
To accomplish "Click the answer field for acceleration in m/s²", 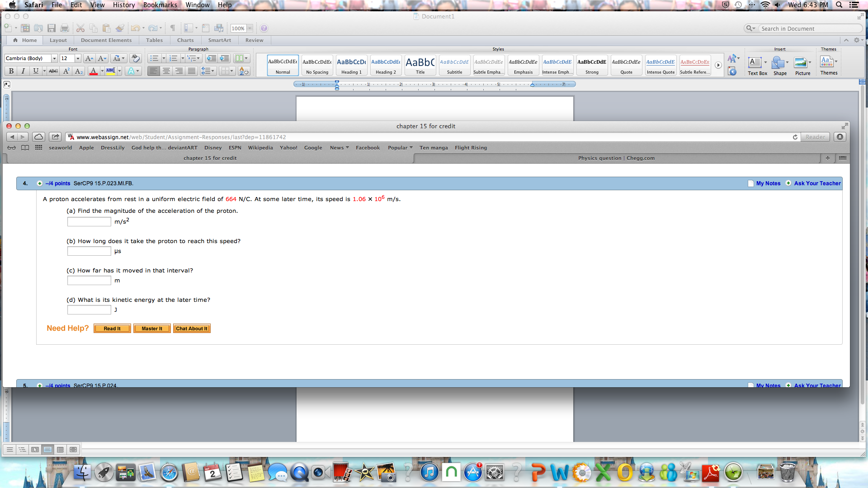I will coord(89,221).
